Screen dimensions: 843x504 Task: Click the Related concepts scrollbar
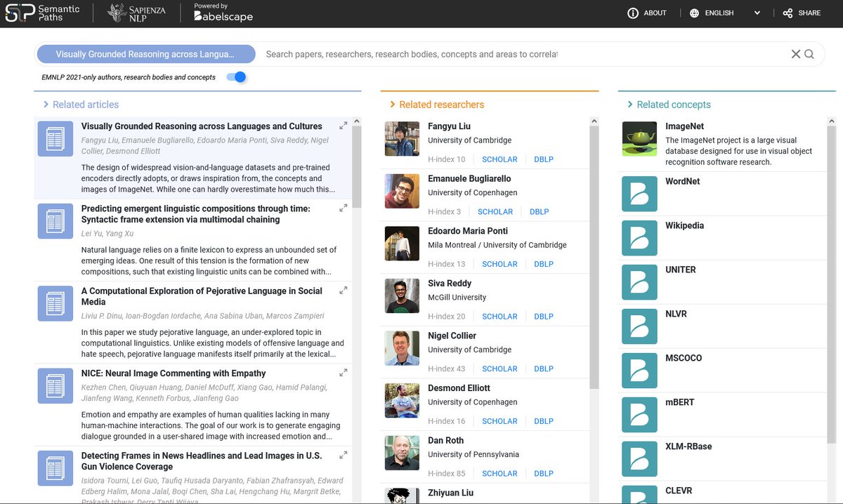coord(832,284)
